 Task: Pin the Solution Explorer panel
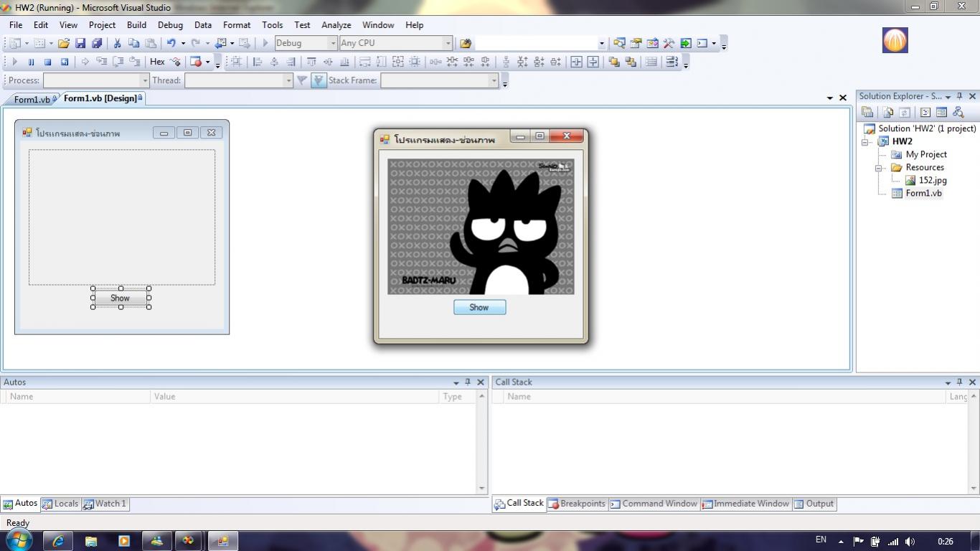(959, 96)
